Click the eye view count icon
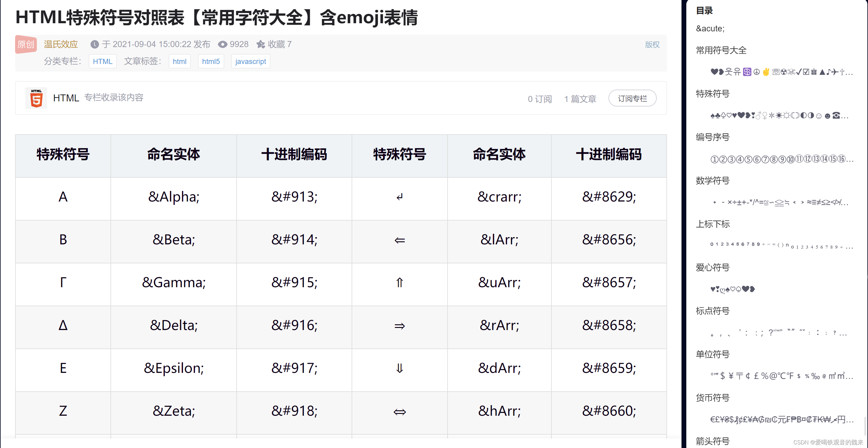 click(x=222, y=44)
